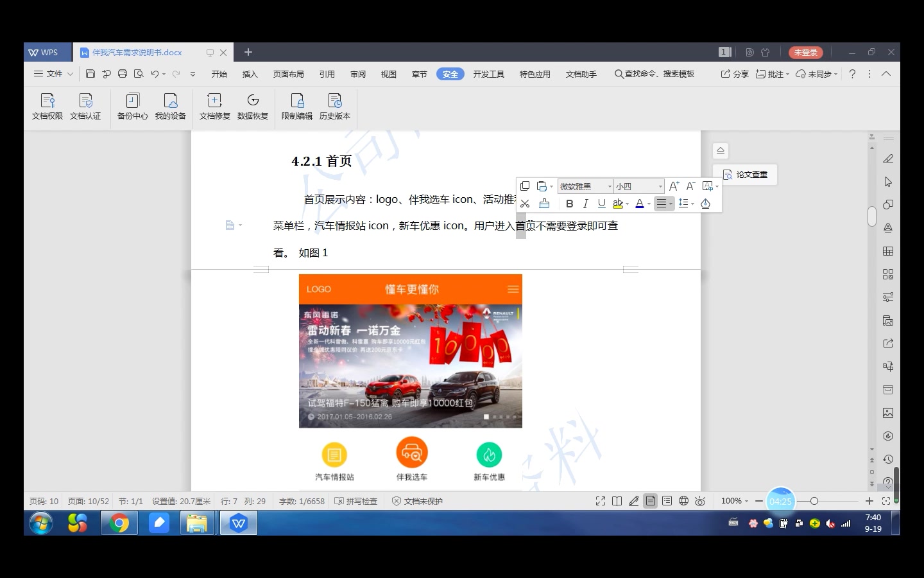Choose a font color from the color swatch
924x578 pixels.
(x=640, y=204)
